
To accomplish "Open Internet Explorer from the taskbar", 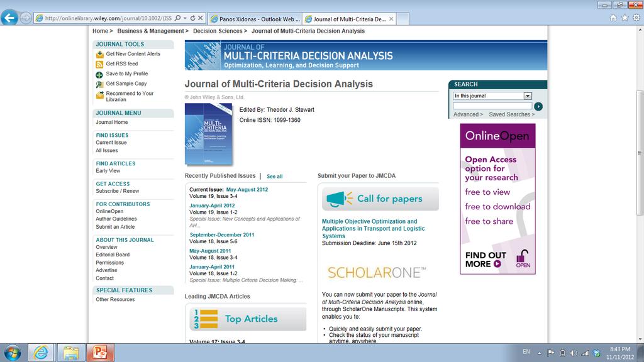I will click(41, 353).
